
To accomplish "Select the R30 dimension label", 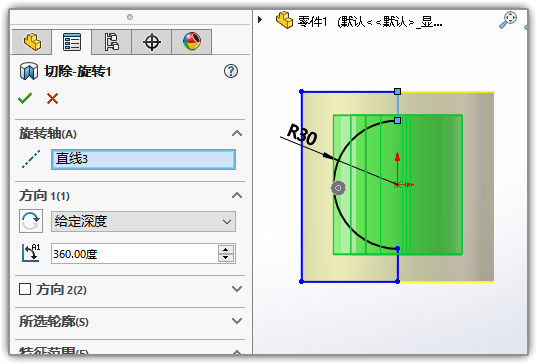I will 302,134.
